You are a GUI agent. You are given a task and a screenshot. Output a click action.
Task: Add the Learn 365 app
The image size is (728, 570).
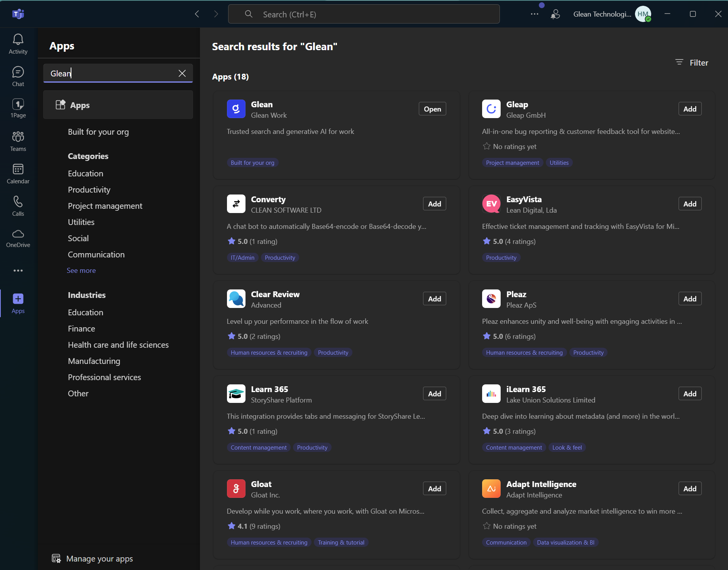click(435, 394)
